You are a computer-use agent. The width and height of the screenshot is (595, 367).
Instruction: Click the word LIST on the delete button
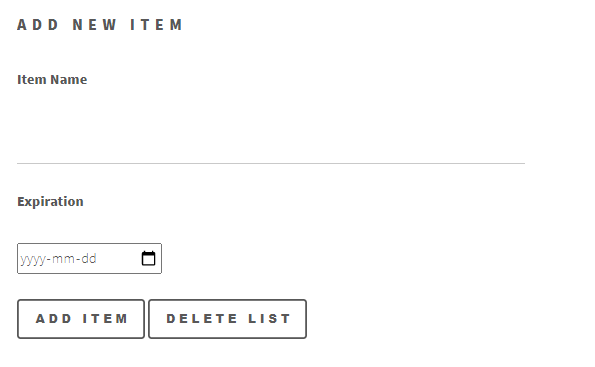coord(269,319)
